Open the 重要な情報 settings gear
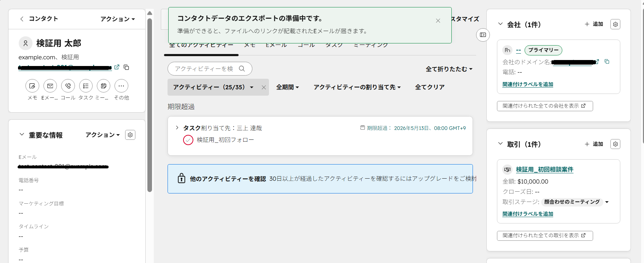This screenshot has height=263, width=644. 130,135
